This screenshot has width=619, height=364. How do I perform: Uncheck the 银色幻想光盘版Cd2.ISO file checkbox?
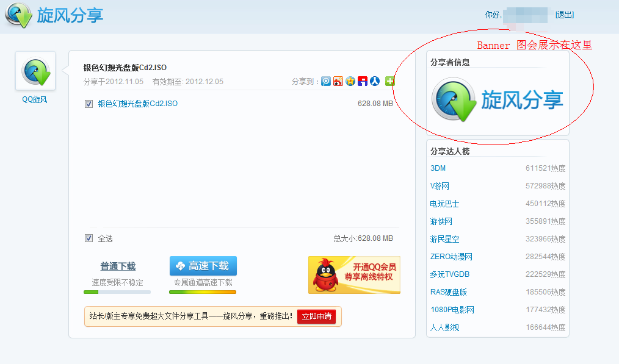point(89,104)
